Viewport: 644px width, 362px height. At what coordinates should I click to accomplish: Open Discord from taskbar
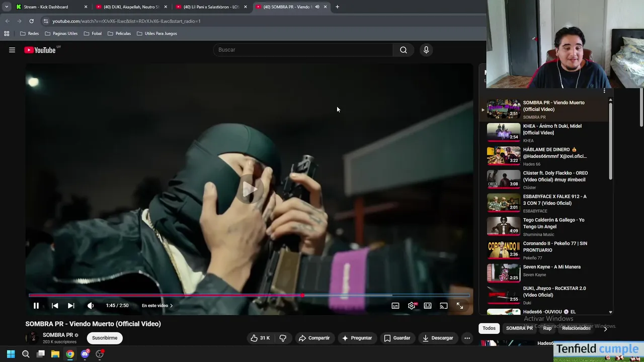[x=85, y=354]
